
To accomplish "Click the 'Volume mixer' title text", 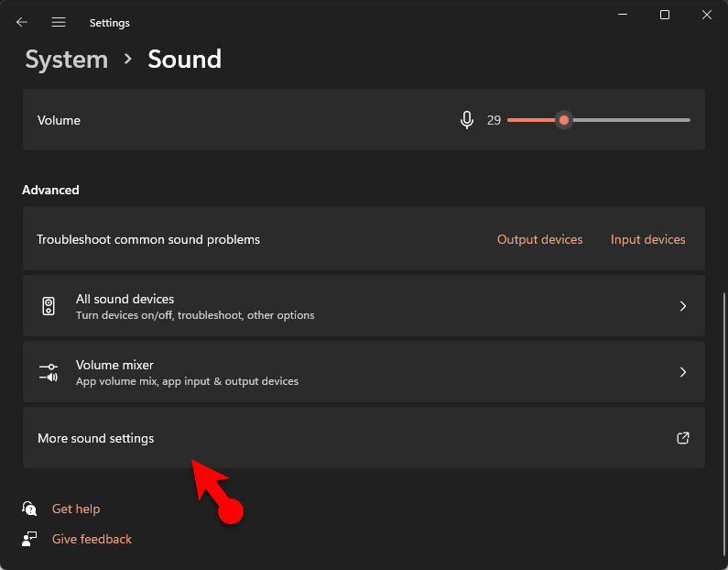I will click(x=114, y=365).
